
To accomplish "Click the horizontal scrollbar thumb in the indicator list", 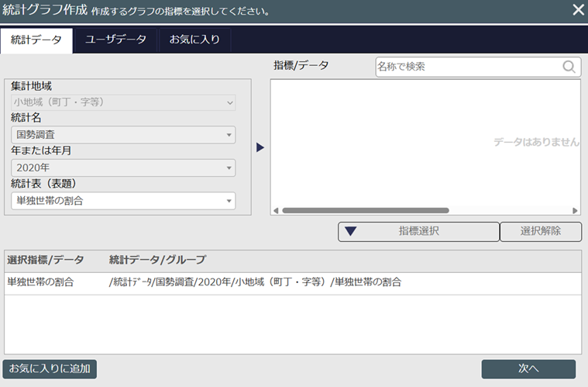I will click(364, 210).
